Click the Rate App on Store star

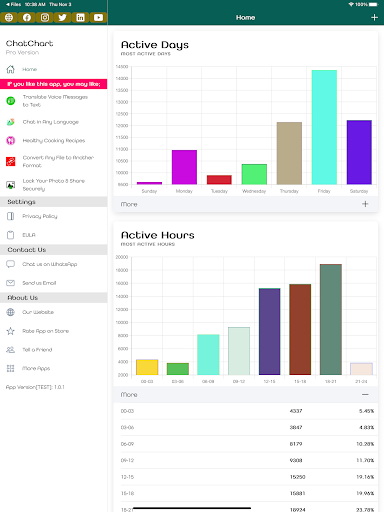[x=11, y=331]
